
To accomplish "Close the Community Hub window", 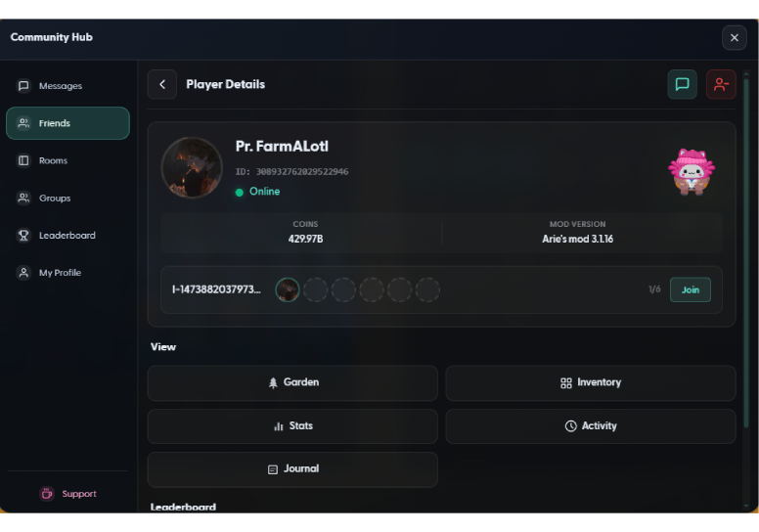I will (734, 38).
